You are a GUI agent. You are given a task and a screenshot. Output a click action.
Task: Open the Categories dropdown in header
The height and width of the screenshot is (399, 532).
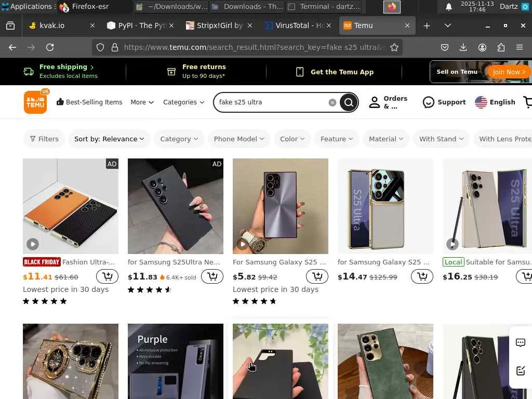coord(183,102)
